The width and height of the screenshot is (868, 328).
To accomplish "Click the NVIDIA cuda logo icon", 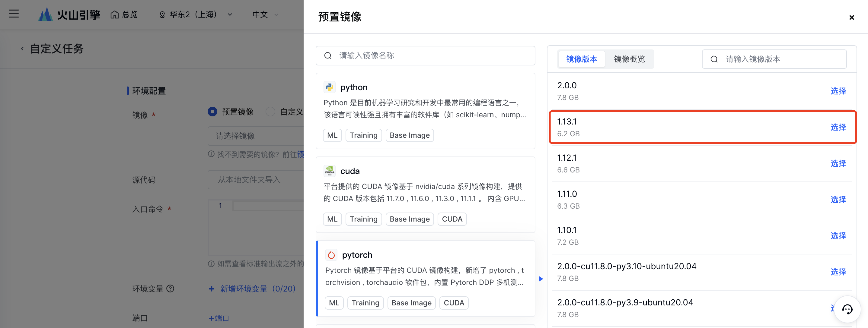I will [330, 171].
